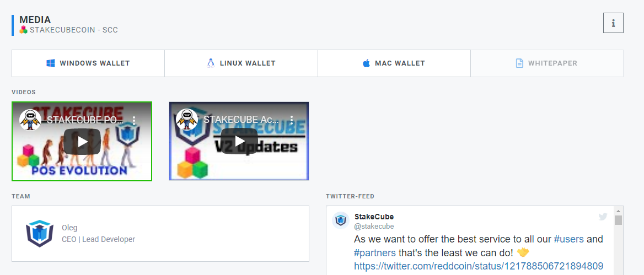Play the STAKECUBE POS Evolution video
Image resolution: width=644 pixels, height=275 pixels.
(82, 142)
